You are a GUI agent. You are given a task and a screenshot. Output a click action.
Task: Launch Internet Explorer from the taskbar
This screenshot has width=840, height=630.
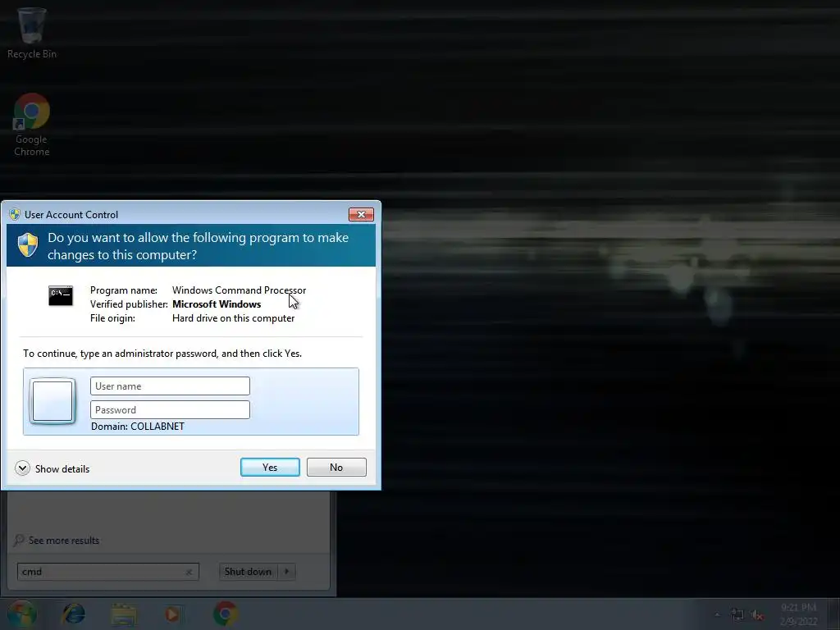tap(73, 614)
